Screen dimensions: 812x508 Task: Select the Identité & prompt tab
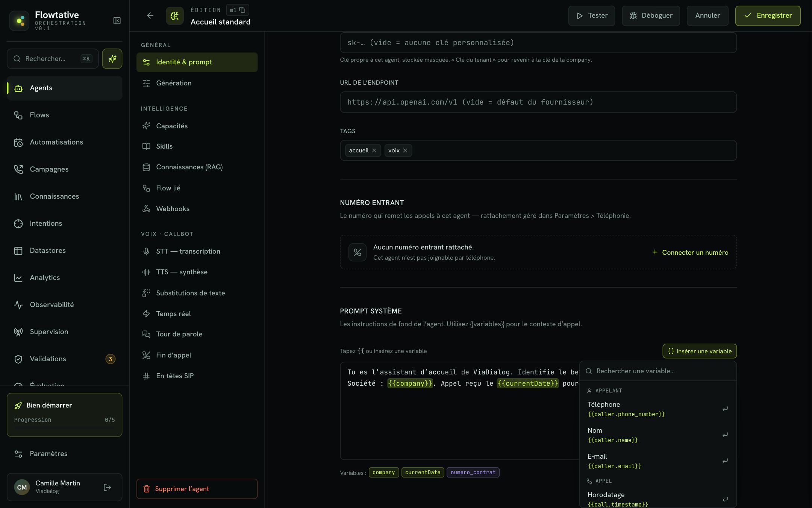pos(197,62)
